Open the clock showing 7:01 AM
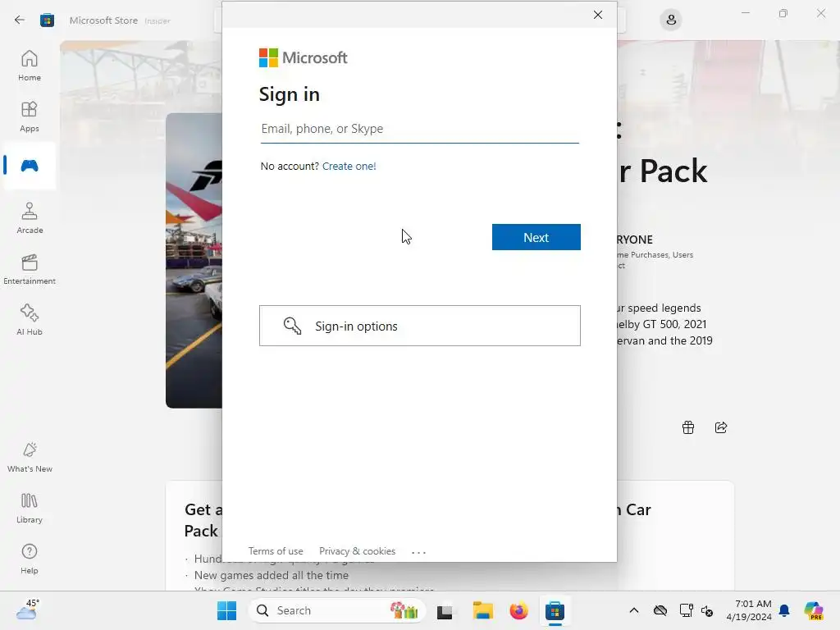This screenshot has width=840, height=630. 749,610
